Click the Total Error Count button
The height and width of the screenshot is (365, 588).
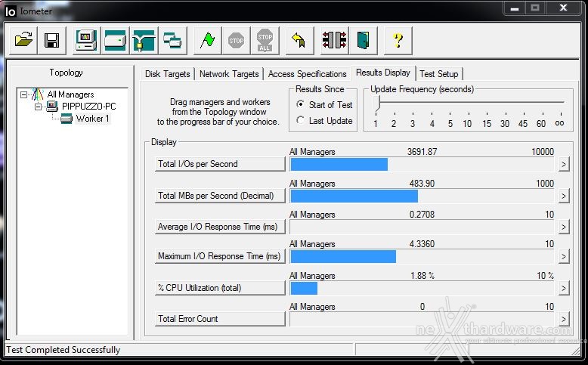click(x=220, y=319)
